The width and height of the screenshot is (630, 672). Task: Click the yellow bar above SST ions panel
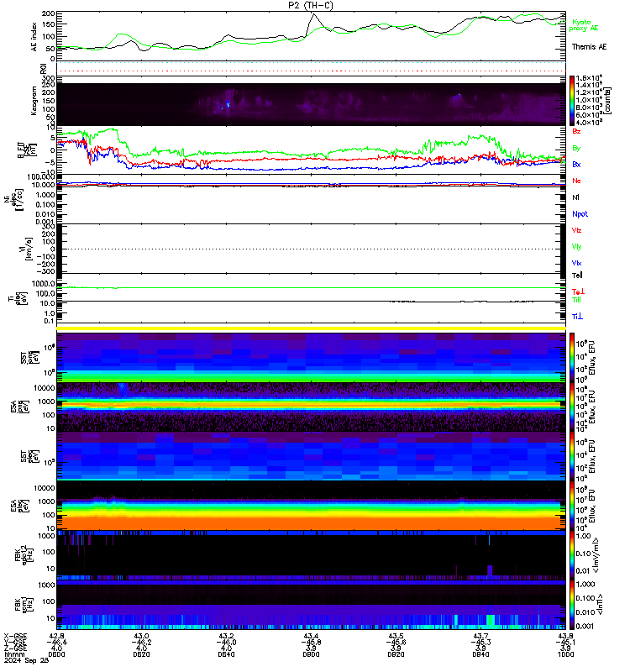311,328
